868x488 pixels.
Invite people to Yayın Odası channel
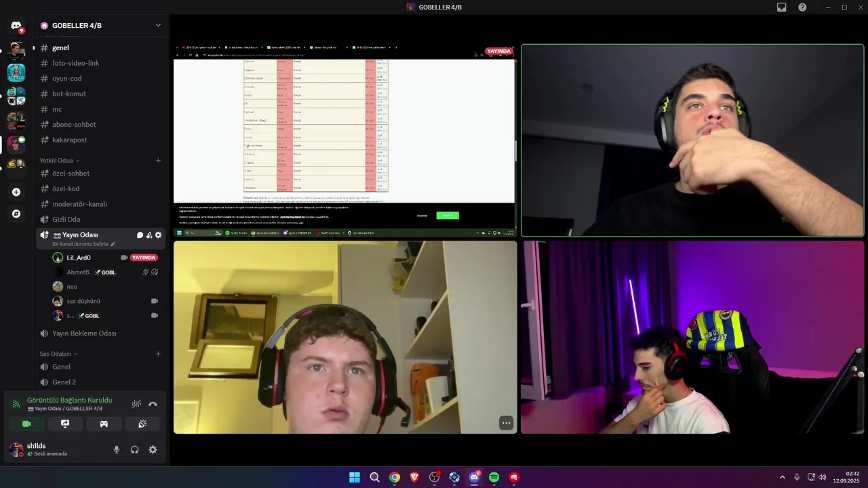[x=149, y=235]
